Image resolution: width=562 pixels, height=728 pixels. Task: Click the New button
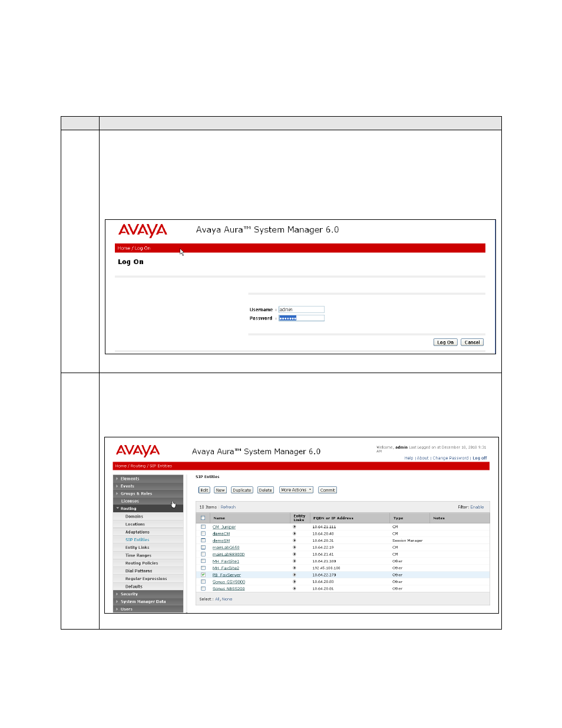pos(220,490)
